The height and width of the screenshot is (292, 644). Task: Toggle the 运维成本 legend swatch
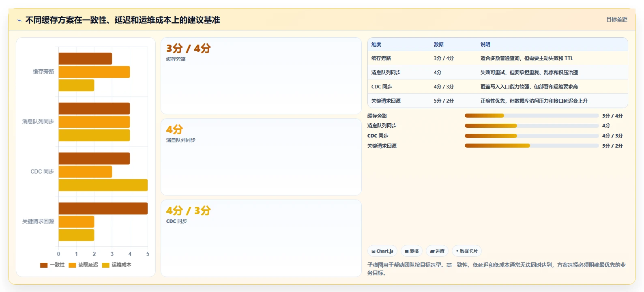[x=105, y=265]
